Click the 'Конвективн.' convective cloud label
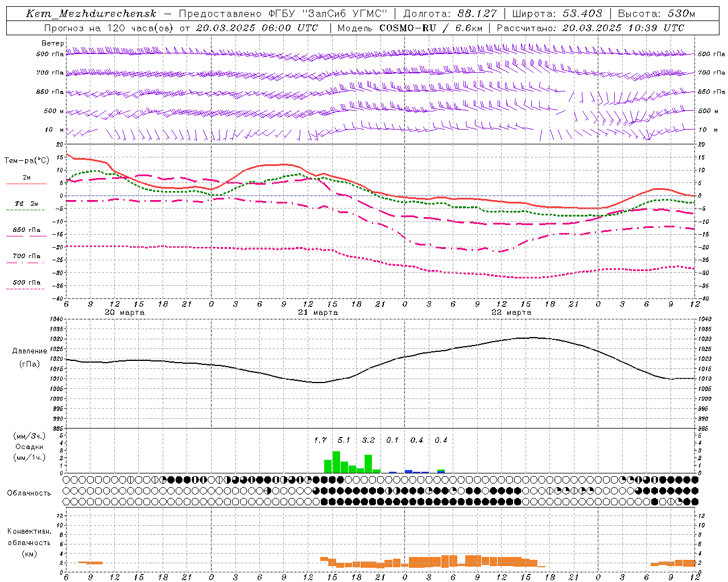Image resolution: width=728 pixels, height=582 pixels. (29, 531)
